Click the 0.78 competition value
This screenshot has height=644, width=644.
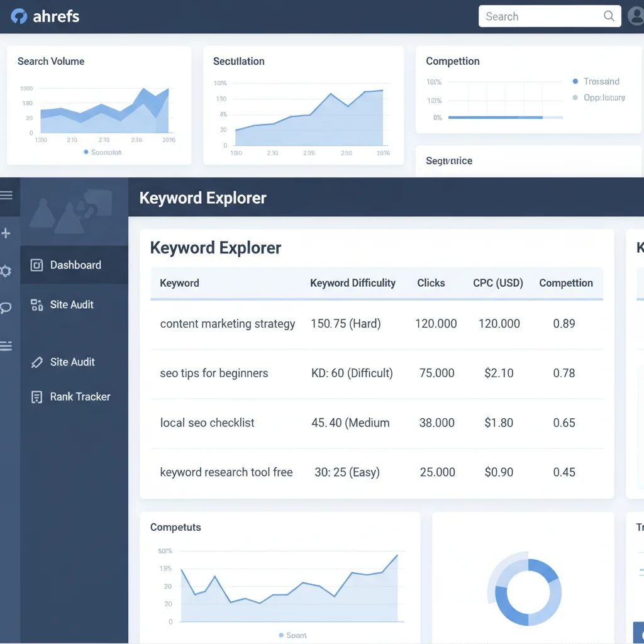tap(564, 373)
